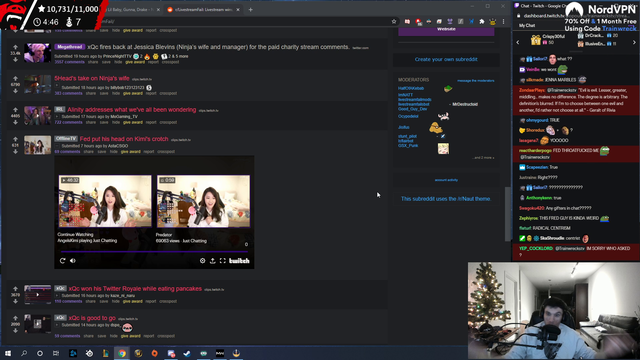Collapse the Fed post video expando
640x360 pixels.
pyautogui.click(x=57, y=146)
